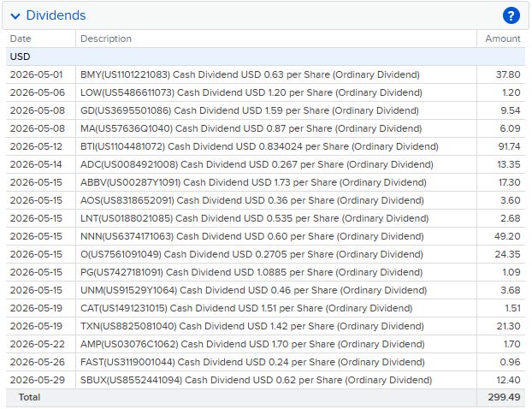
Task: Click the 24.35 amount for O
Action: (x=507, y=255)
